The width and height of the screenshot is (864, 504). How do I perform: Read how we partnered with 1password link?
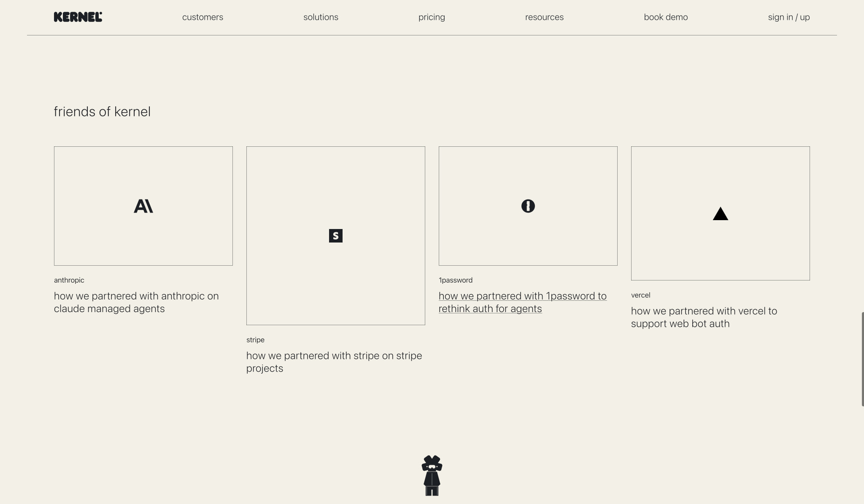click(523, 302)
